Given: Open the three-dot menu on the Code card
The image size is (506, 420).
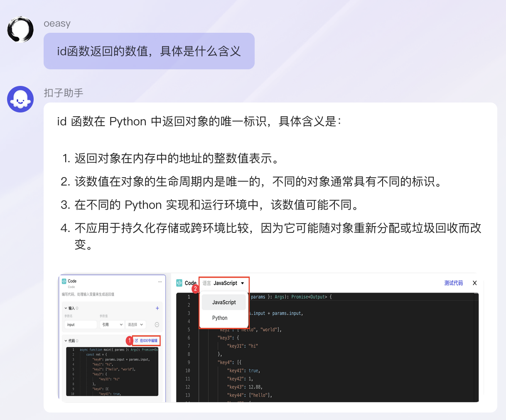Looking at the screenshot, I should [160, 282].
